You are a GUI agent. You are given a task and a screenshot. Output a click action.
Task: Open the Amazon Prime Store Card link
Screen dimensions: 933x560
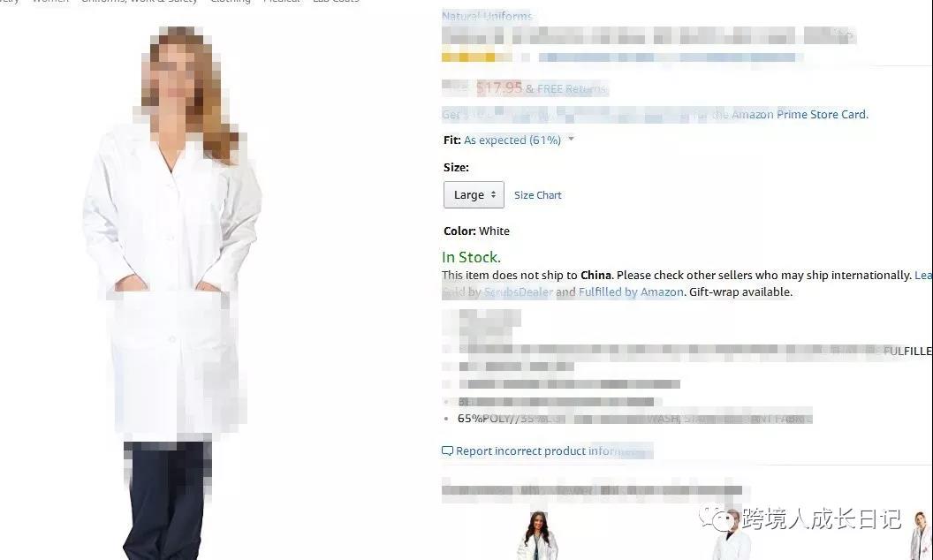click(800, 114)
